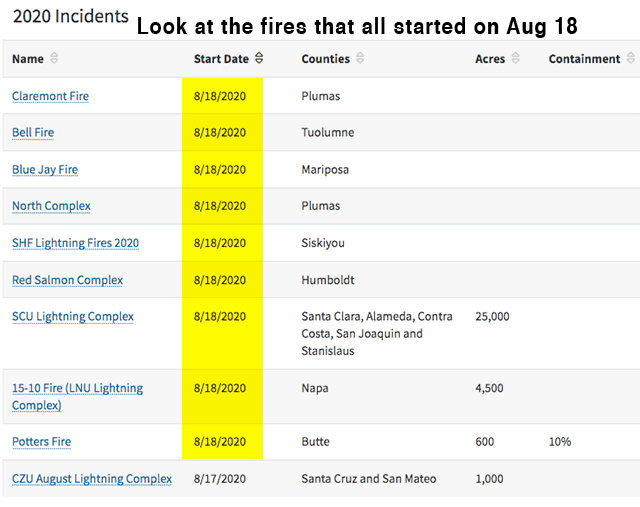Open SHF Lightning Fires 2020 link
This screenshot has width=640, height=507.
pos(75,243)
